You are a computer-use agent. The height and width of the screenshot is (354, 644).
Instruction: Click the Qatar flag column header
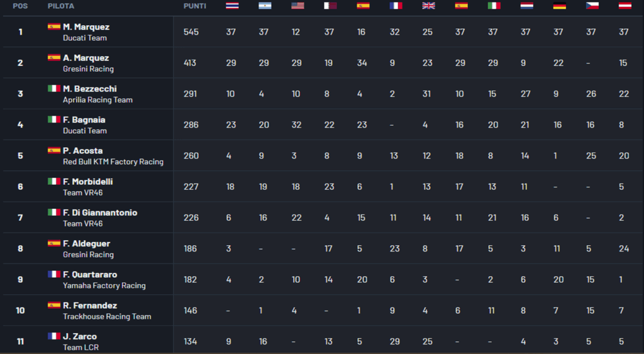330,6
